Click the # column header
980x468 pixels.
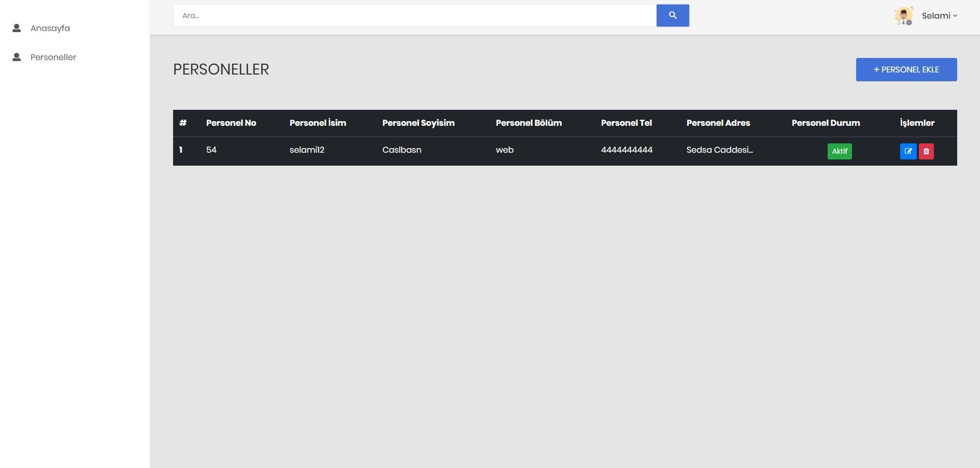(183, 123)
